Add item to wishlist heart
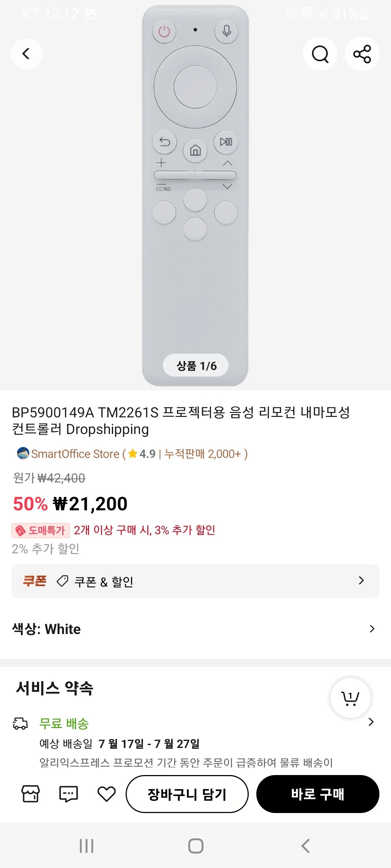391x868 pixels. click(106, 794)
